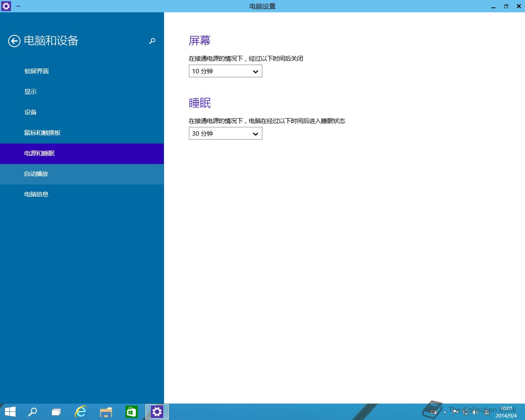Open search with the magnifier in sidebar header
525x420 pixels.
(x=152, y=41)
